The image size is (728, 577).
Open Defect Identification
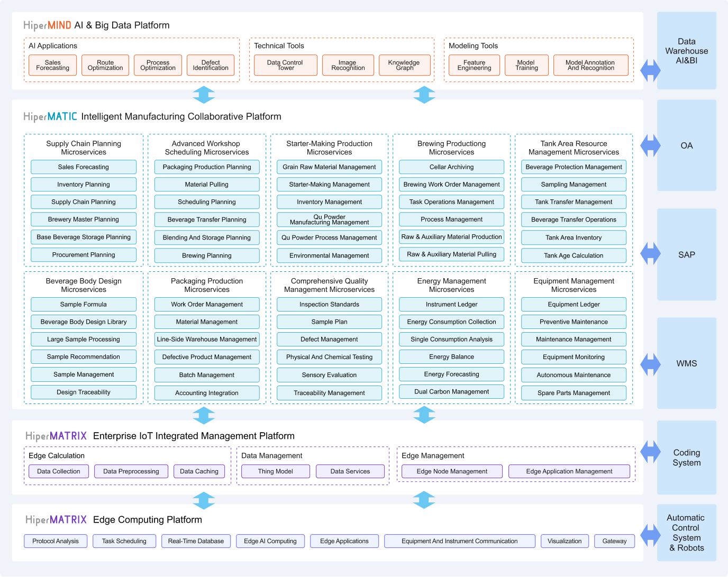coord(211,65)
